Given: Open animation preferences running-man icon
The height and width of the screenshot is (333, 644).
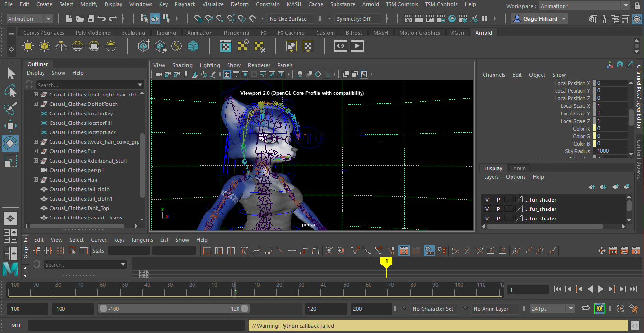Looking at the screenshot, I should (634, 308).
